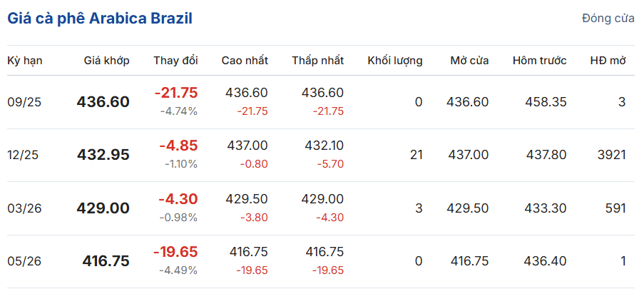Click the 'Mở cửa' column header

click(469, 61)
